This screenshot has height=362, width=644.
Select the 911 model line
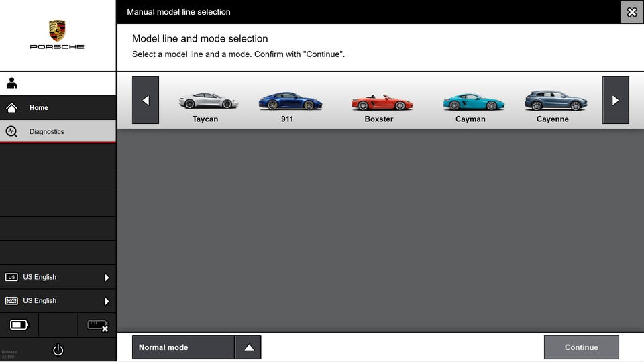[290, 106]
